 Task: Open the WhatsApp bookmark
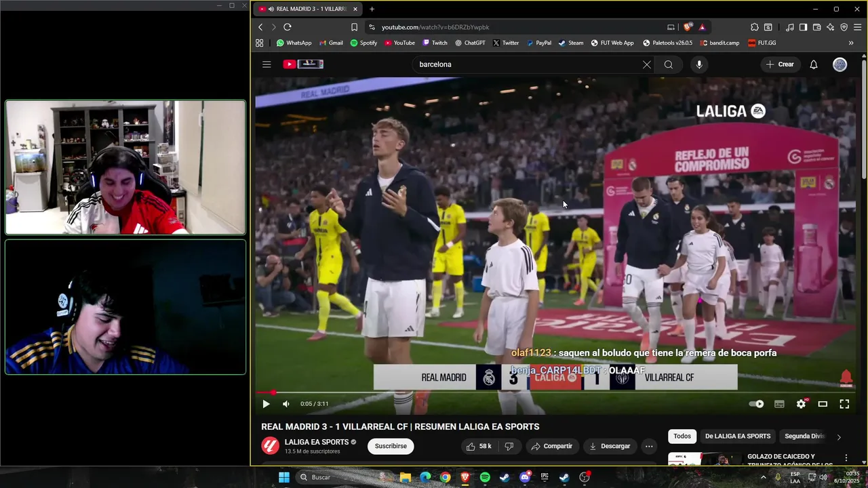point(294,43)
